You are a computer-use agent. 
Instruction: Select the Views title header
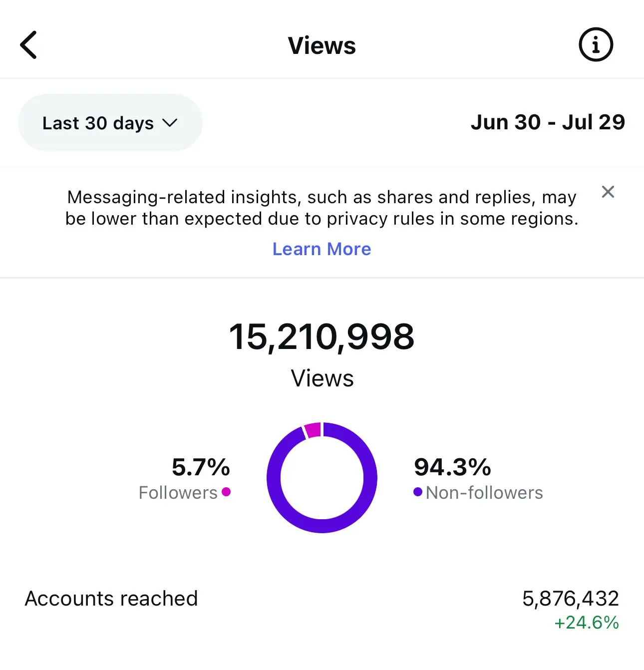point(322,45)
